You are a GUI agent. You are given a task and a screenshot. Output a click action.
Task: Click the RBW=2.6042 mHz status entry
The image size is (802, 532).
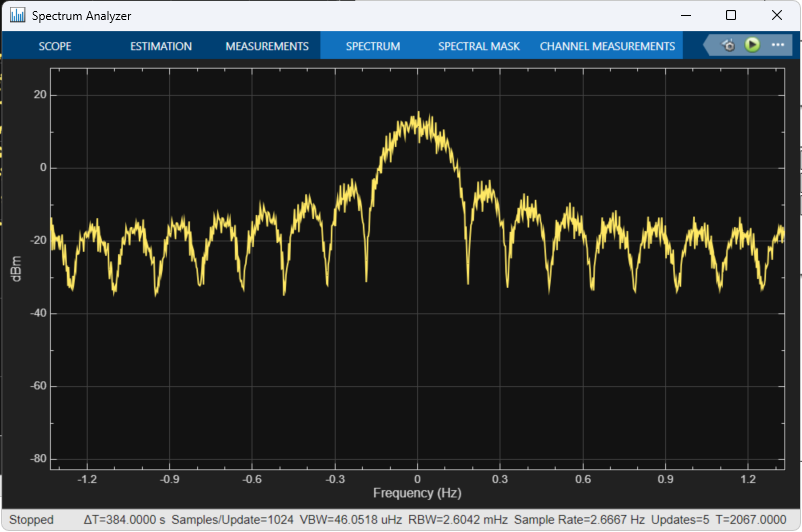pos(458,520)
